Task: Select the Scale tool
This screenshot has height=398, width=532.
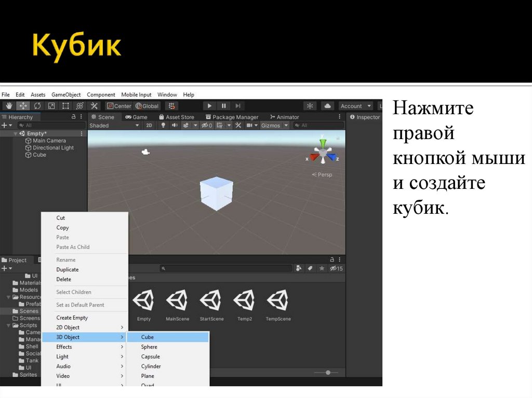Action: (51, 106)
